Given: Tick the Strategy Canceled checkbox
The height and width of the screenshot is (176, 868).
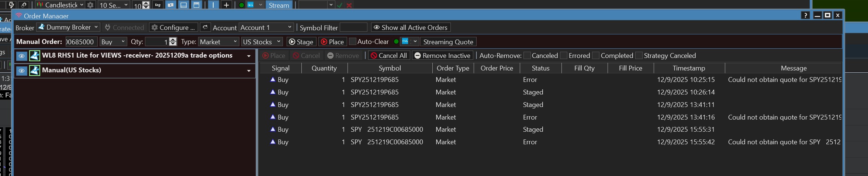Looking at the screenshot, I should 639,56.
